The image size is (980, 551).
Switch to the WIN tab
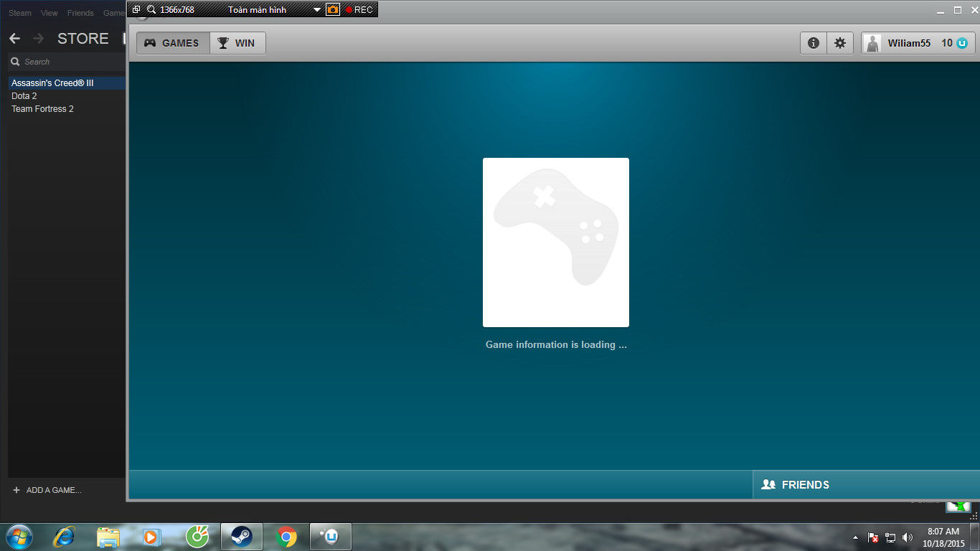(237, 43)
